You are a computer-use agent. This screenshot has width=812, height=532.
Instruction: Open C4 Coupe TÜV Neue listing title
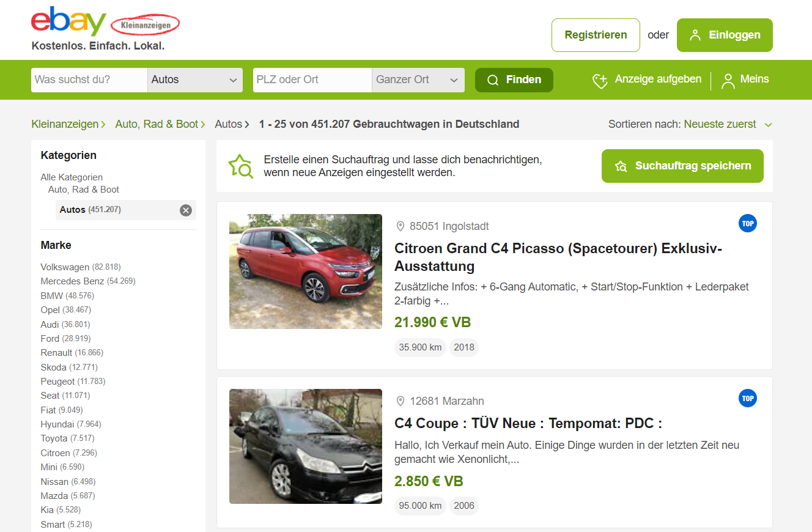(x=528, y=424)
